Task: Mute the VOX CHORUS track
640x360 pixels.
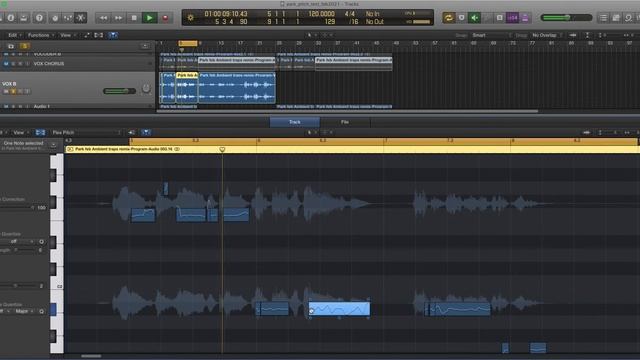Action: (6, 64)
